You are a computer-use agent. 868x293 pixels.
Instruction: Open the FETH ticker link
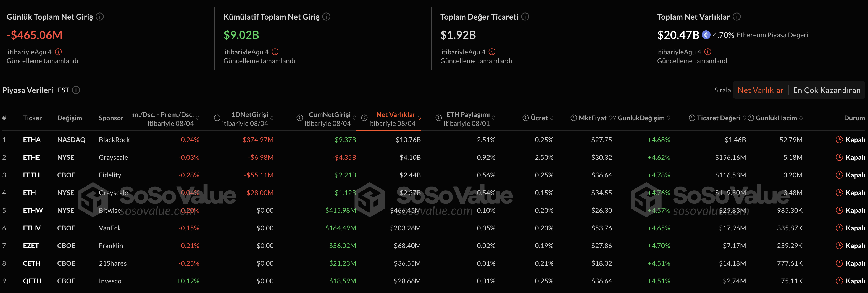[31, 175]
